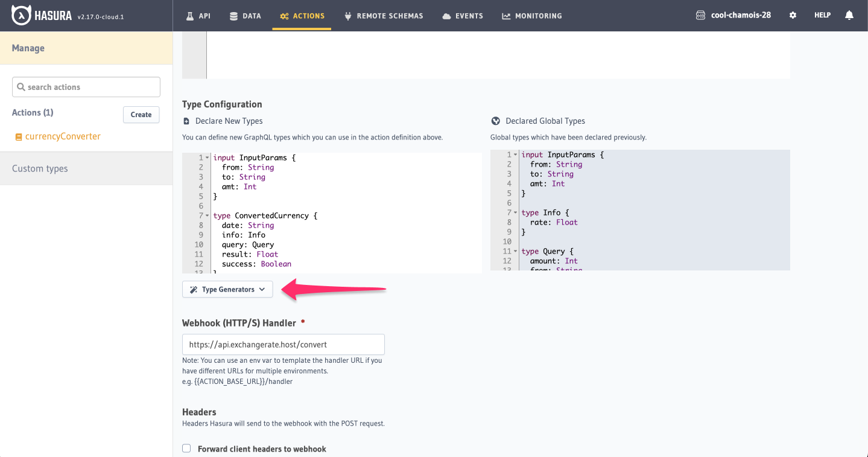Screen dimensions: 868x457
Task: Click the currencyConverter action icon in sidebar
Action: tap(17, 136)
